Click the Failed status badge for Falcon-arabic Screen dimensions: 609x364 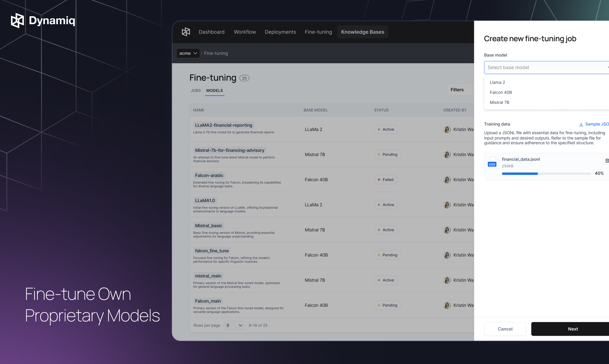[386, 180]
